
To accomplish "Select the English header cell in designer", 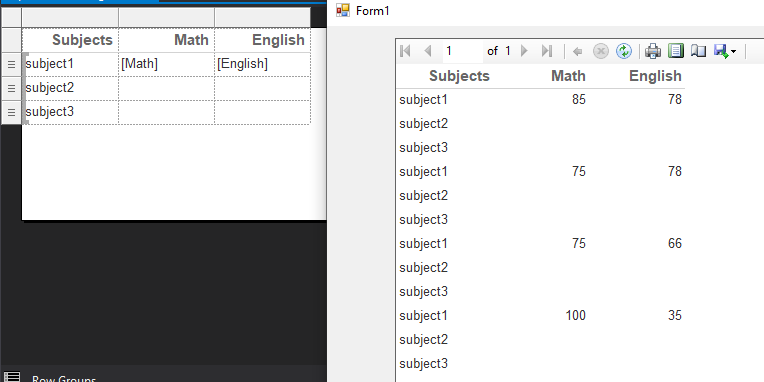I will pyautogui.click(x=263, y=40).
